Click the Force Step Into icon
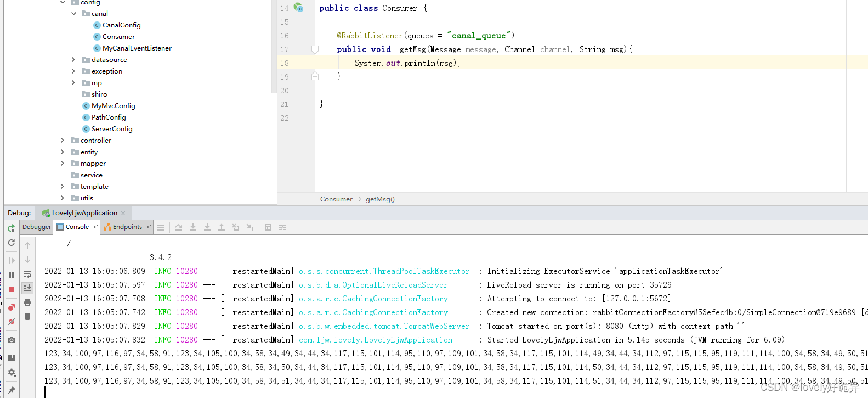The height and width of the screenshot is (398, 868). [207, 227]
